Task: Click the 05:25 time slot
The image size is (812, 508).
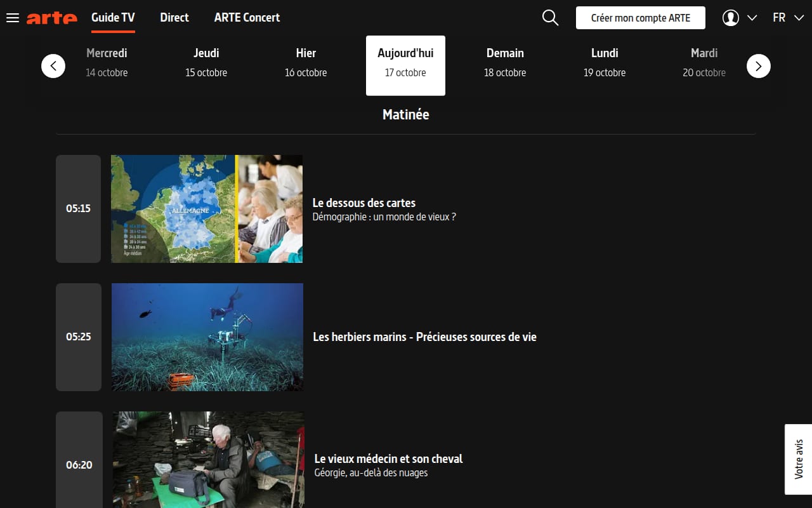Action: tap(79, 337)
